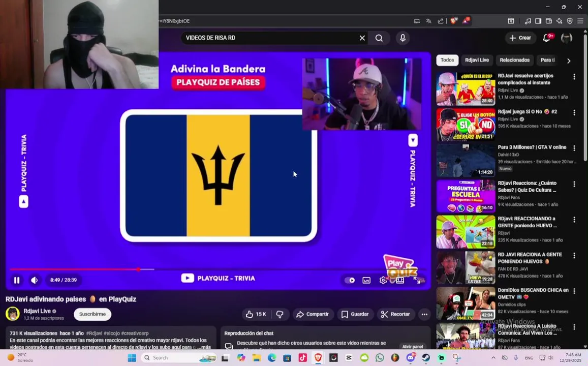Open Brave Shields lion icon in the address bar
Image resolution: width=588 pixels, height=366 pixels.
tap(454, 21)
